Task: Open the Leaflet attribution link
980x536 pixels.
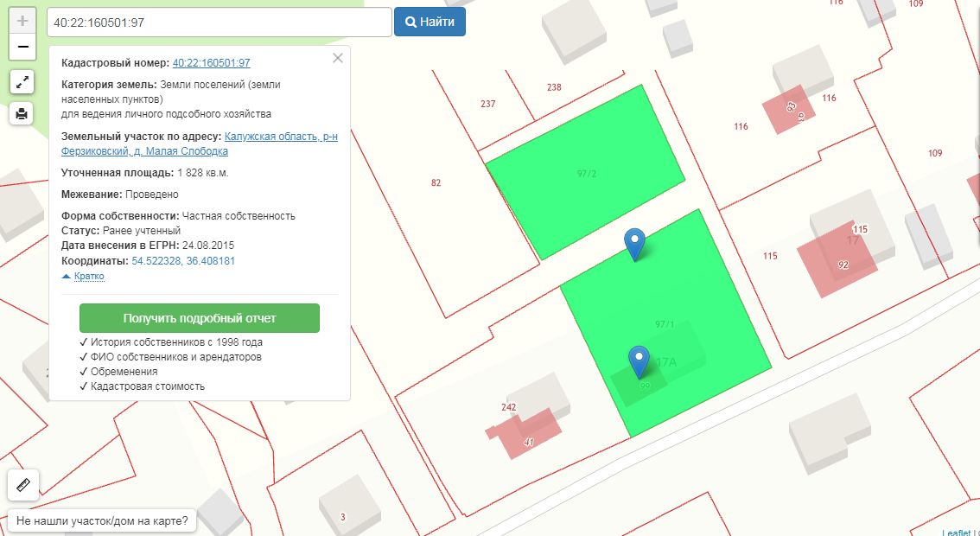Action: coord(956,533)
